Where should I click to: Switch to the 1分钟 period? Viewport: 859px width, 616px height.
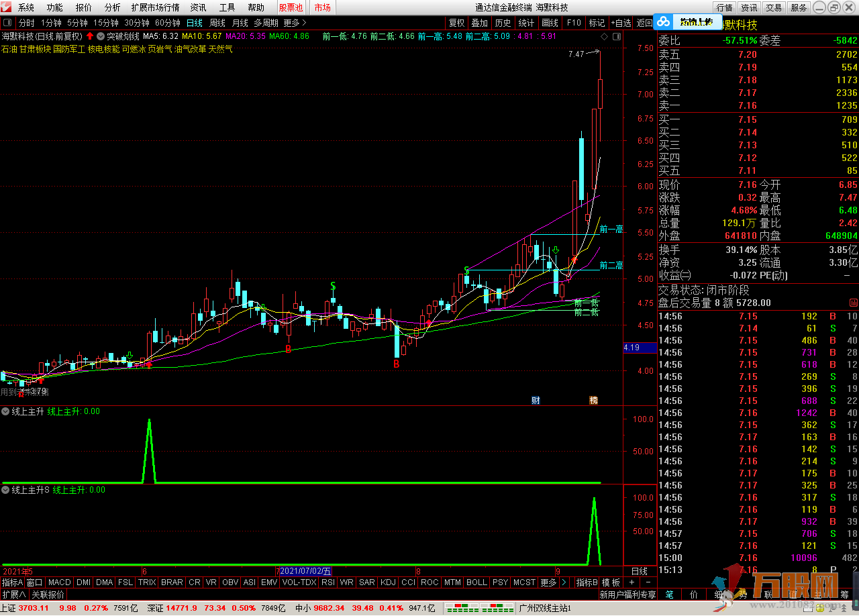click(51, 23)
